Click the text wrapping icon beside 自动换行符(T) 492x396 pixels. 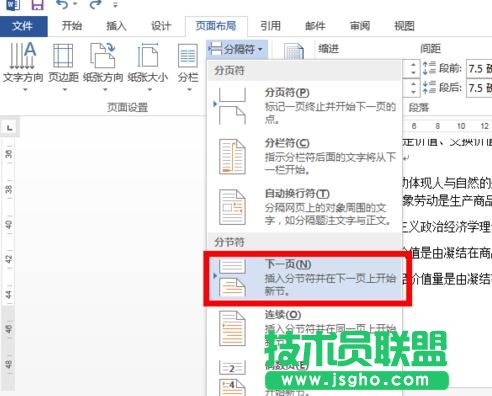point(232,207)
